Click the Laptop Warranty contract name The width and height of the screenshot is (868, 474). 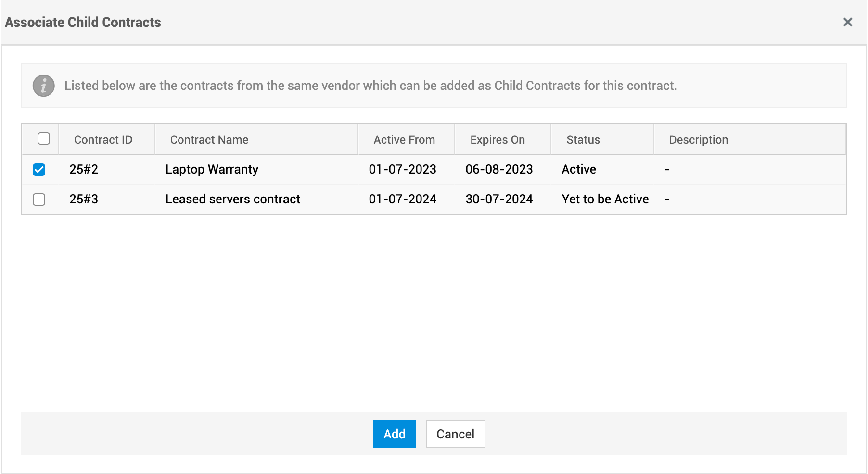(x=212, y=170)
